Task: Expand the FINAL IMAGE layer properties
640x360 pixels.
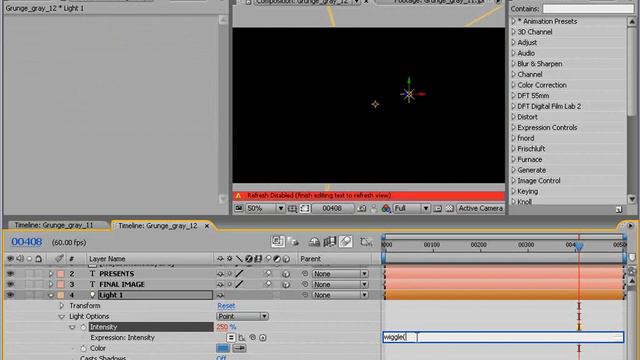Action: (51, 284)
